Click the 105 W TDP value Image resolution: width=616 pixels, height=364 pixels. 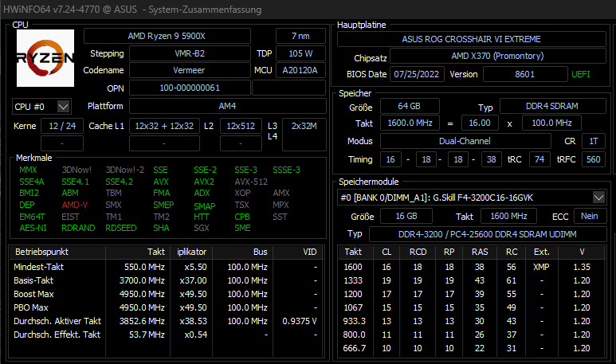coord(300,53)
